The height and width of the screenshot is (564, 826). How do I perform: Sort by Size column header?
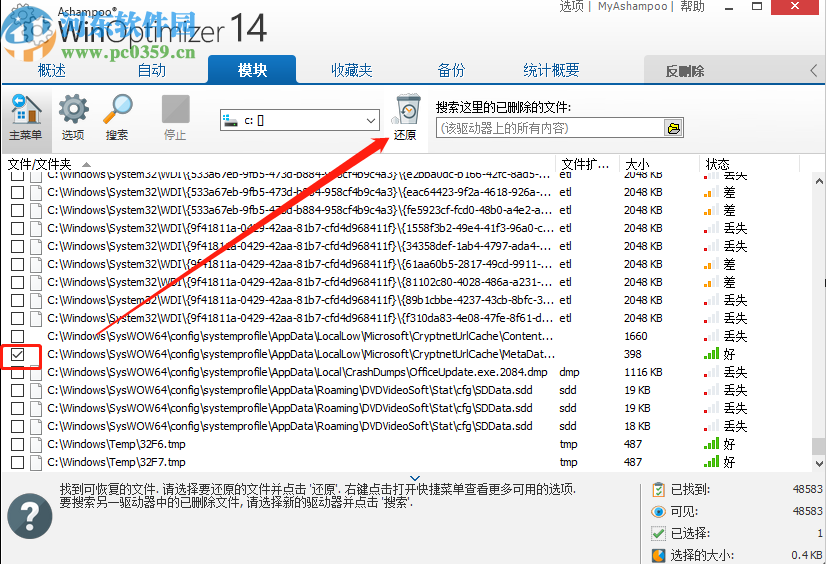(637, 164)
